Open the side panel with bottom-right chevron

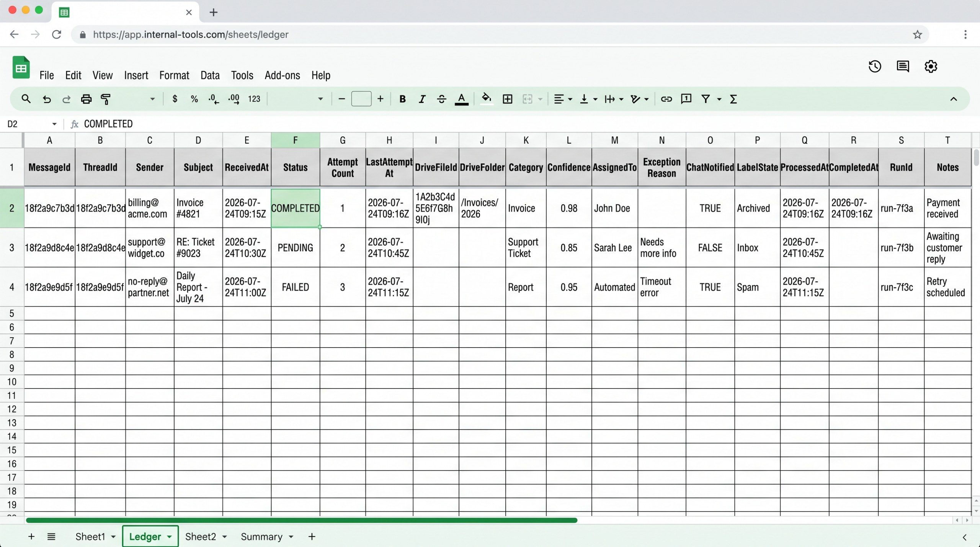pos(964,537)
